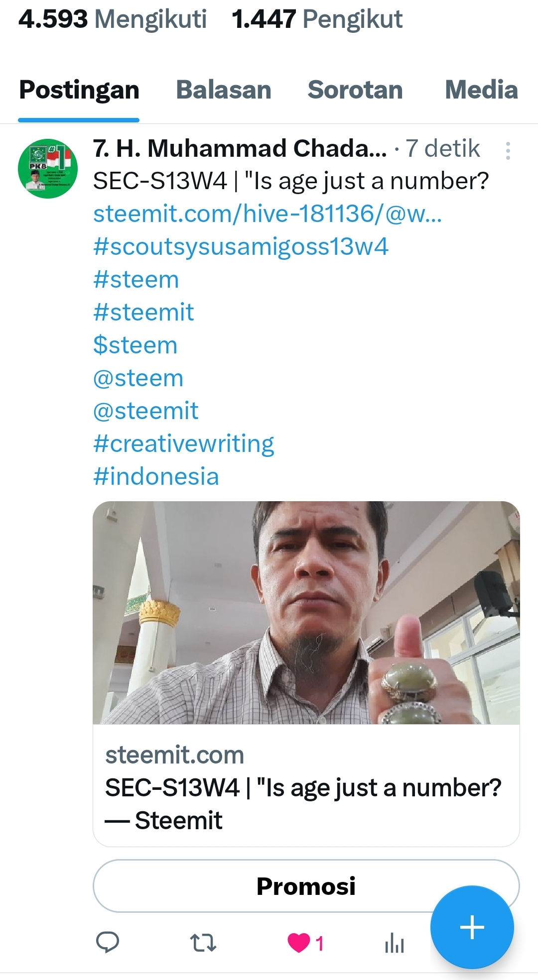Open the PKB profile avatar
This screenshot has width=538, height=980.
click(48, 169)
